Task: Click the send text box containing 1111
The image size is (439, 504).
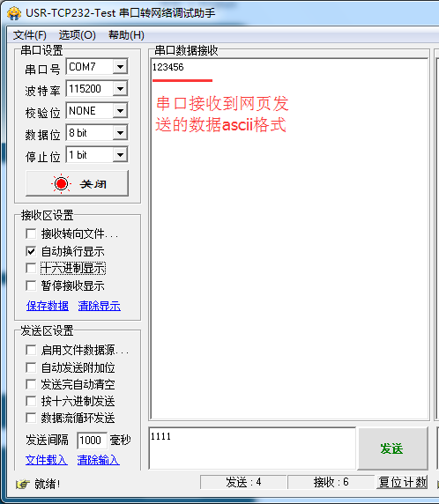Action: [252, 448]
